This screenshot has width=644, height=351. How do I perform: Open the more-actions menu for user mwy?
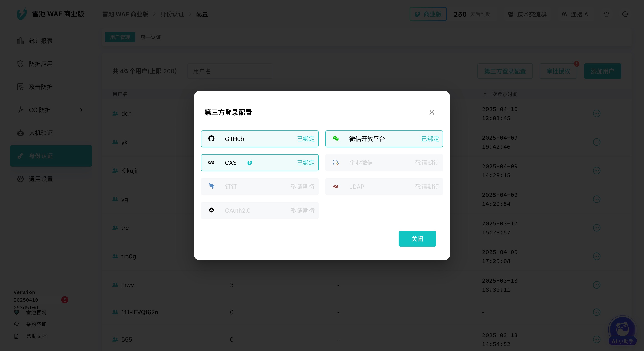tap(597, 285)
